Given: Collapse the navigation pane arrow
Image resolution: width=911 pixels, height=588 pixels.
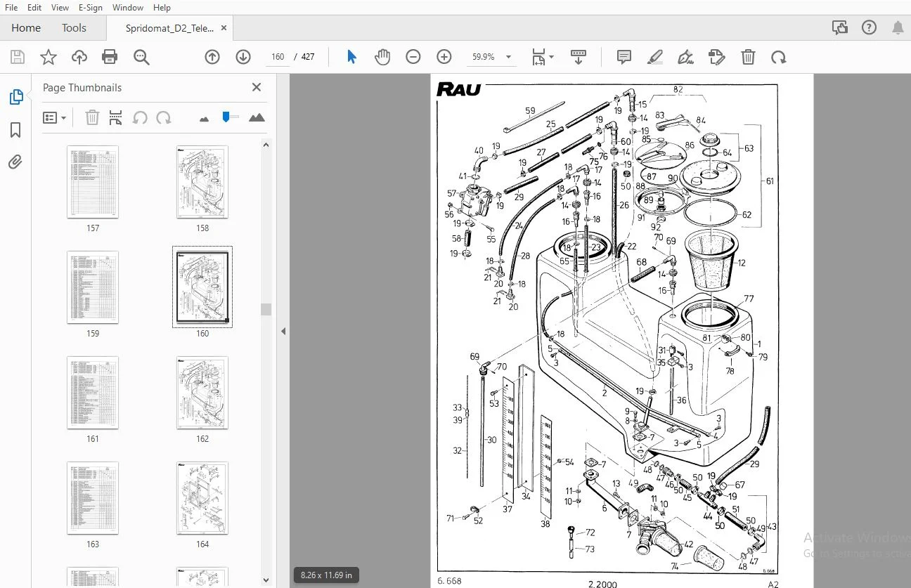Looking at the screenshot, I should (x=283, y=331).
